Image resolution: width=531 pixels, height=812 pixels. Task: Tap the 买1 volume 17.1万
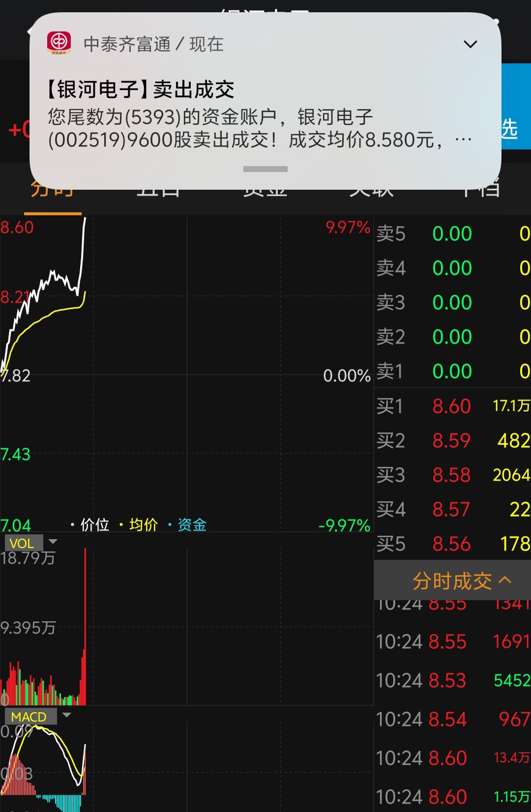point(511,406)
